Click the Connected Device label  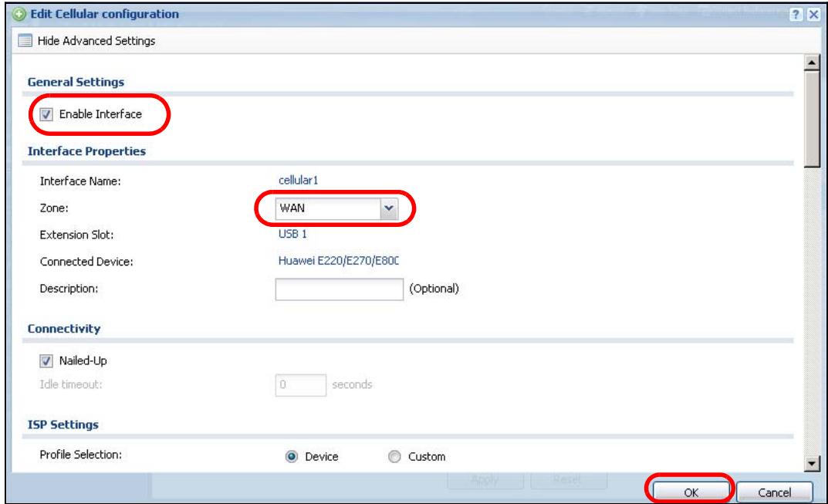click(86, 262)
